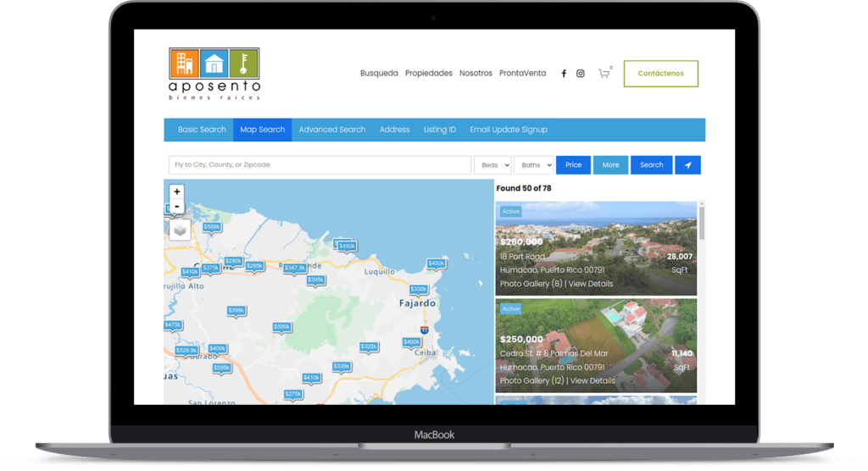Switch to the Map Search tab
This screenshot has height=471, width=868.
pyautogui.click(x=263, y=130)
